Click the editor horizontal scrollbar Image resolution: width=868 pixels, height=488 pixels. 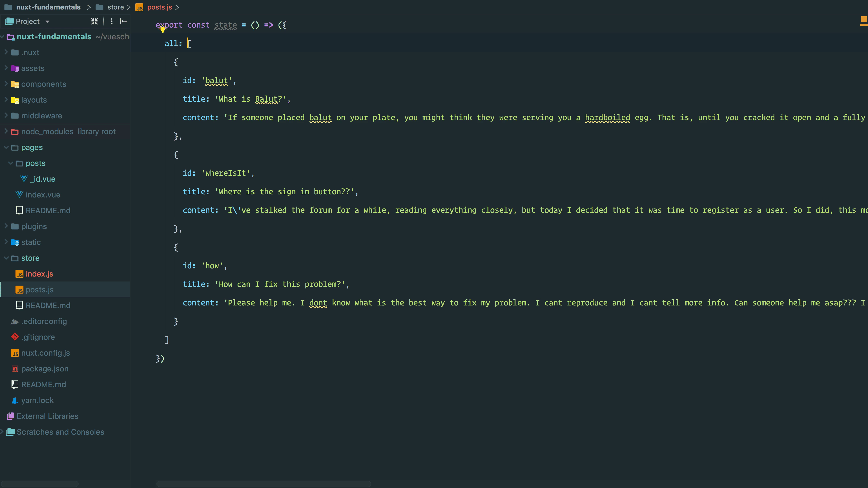tap(264, 484)
